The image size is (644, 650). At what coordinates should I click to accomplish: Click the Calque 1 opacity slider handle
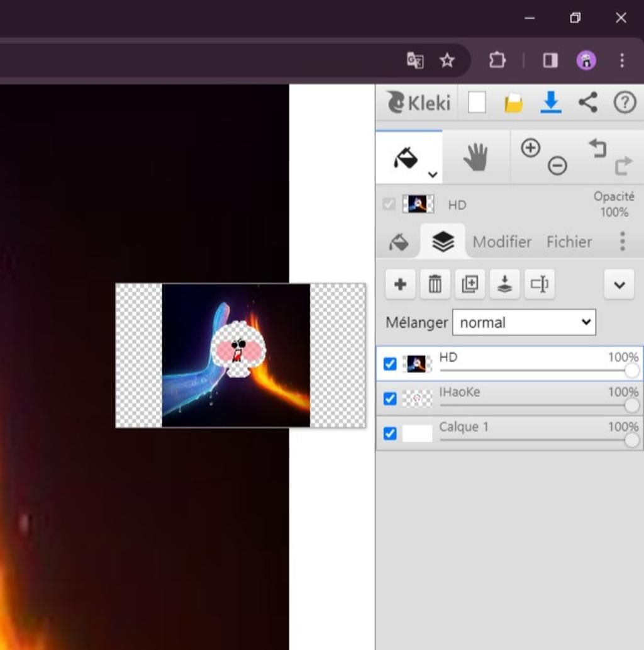[631, 440]
